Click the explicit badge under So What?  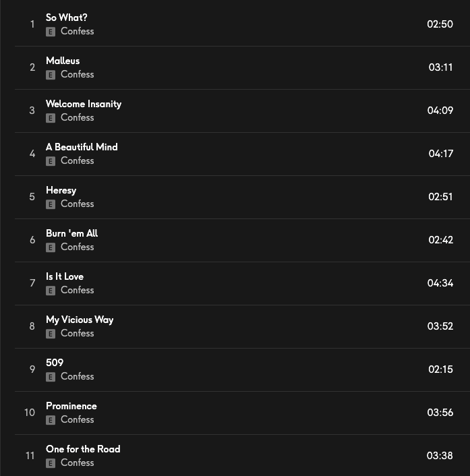[x=51, y=32]
